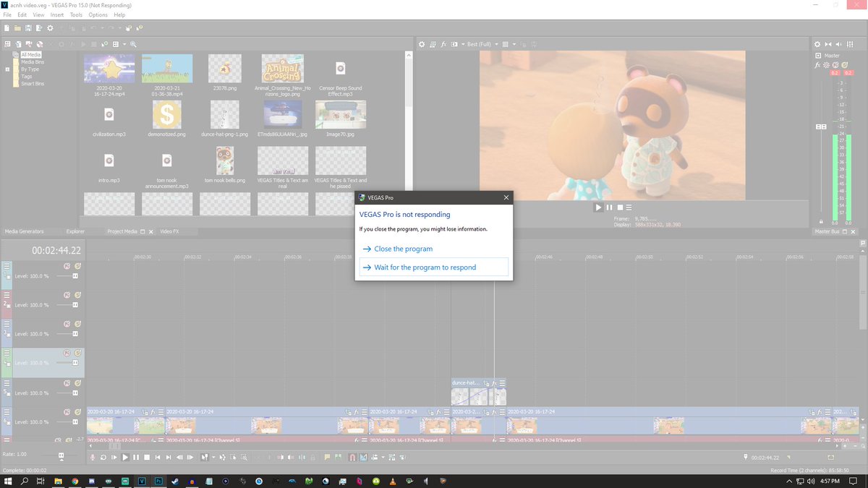This screenshot has width=868, height=488.
Task: Click Record microphone icon in transport bar
Action: [x=93, y=458]
